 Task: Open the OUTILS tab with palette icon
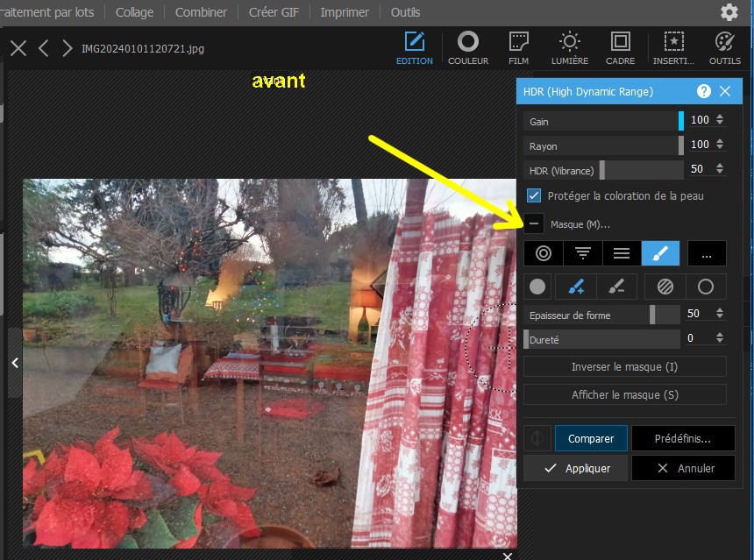coord(725,48)
